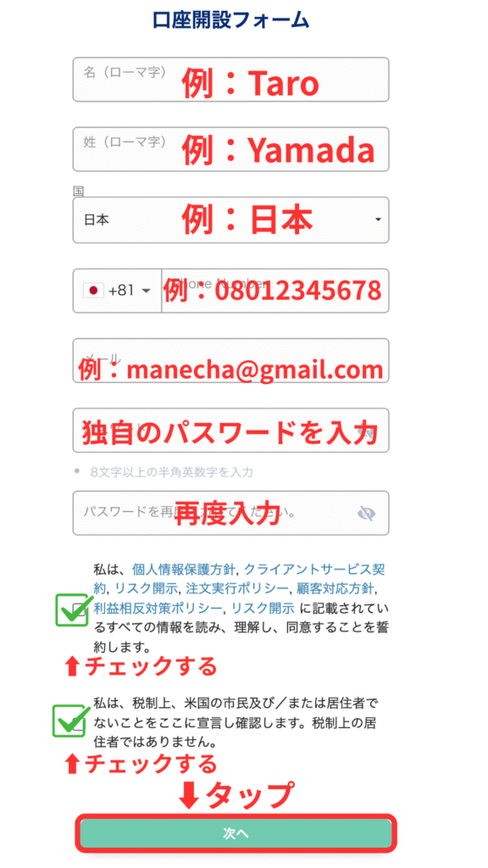Toggle password visibility eye icon in confirm field
Image resolution: width=488 pixels, height=868 pixels.
[366, 514]
